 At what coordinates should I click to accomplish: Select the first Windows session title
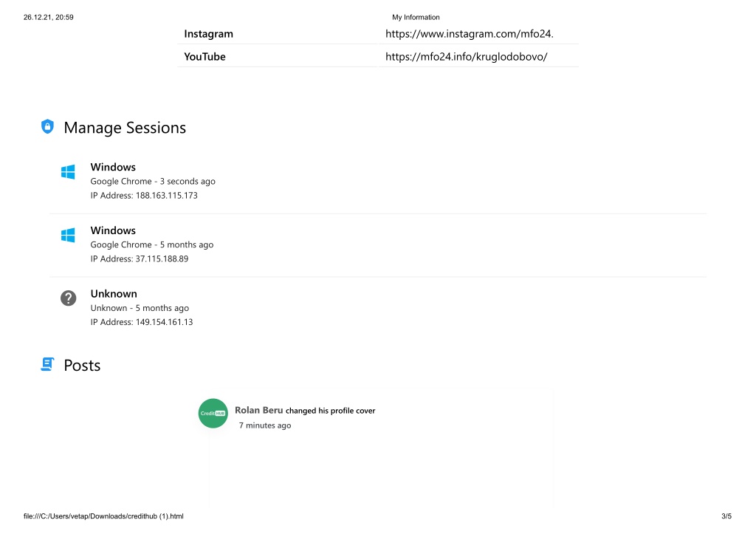(113, 167)
